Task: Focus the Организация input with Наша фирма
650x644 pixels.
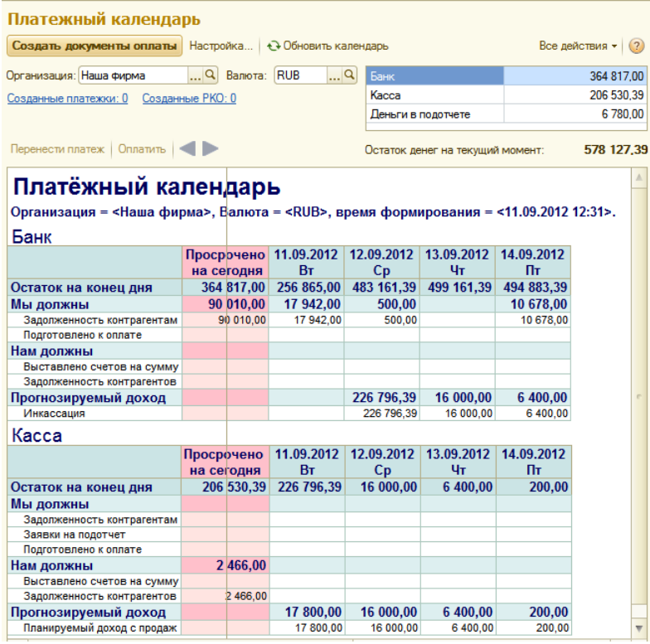Action: pyautogui.click(x=133, y=75)
